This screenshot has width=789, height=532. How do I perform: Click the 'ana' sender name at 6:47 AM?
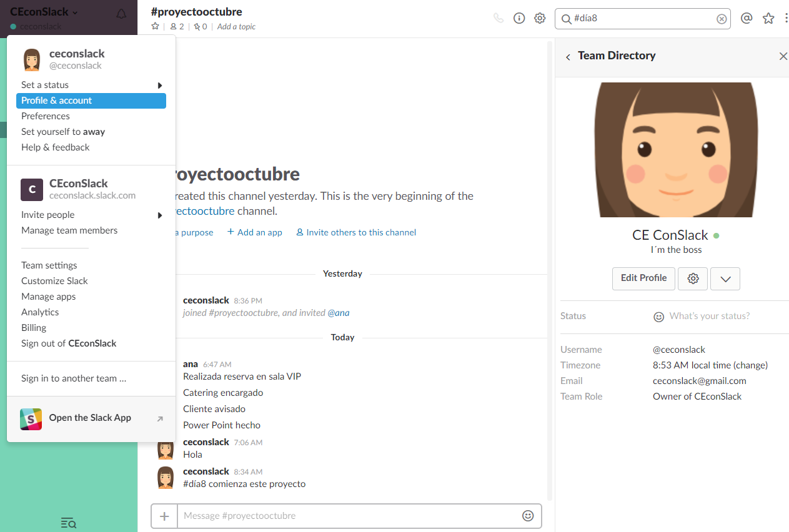[191, 364]
